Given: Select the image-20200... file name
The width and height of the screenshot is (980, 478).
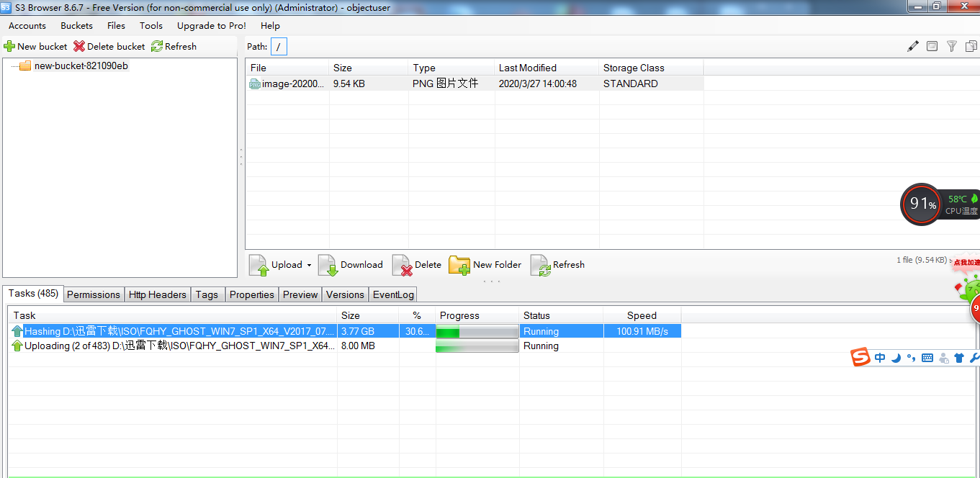Looking at the screenshot, I should 293,84.
